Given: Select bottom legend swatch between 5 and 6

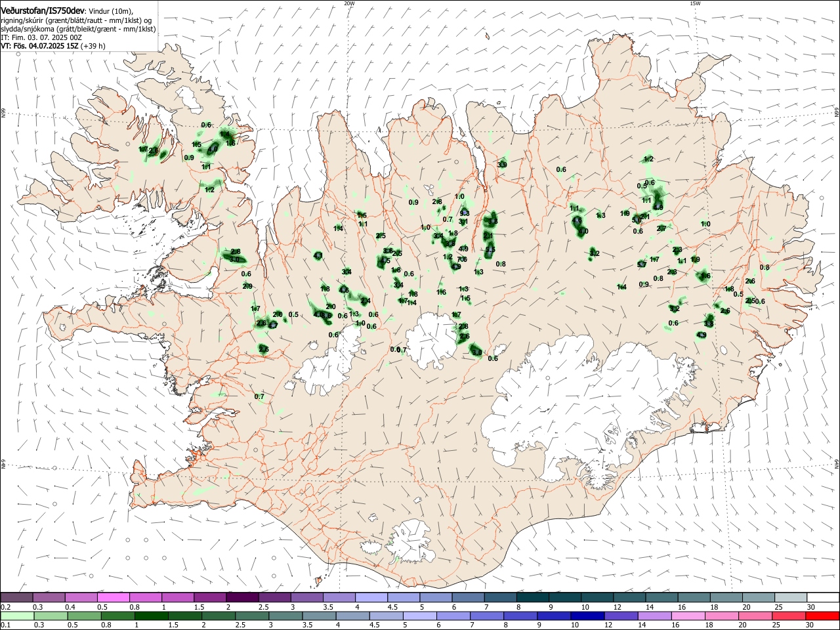Looking at the screenshot, I should coord(421,616).
